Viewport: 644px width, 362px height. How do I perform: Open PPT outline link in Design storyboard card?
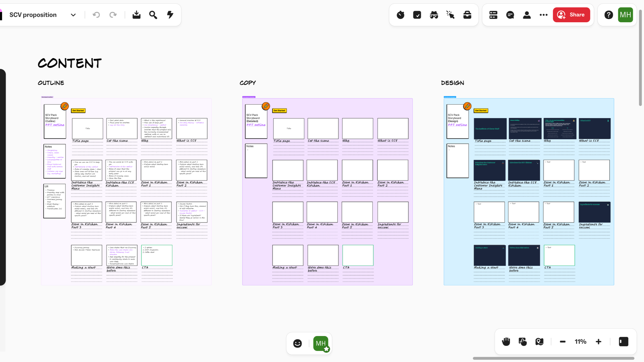point(457,125)
